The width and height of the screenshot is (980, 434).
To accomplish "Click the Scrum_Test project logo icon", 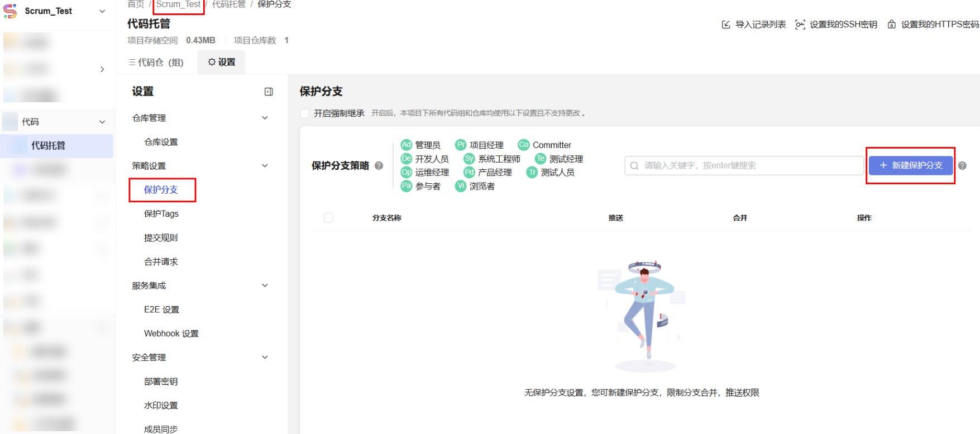I will coord(10,11).
